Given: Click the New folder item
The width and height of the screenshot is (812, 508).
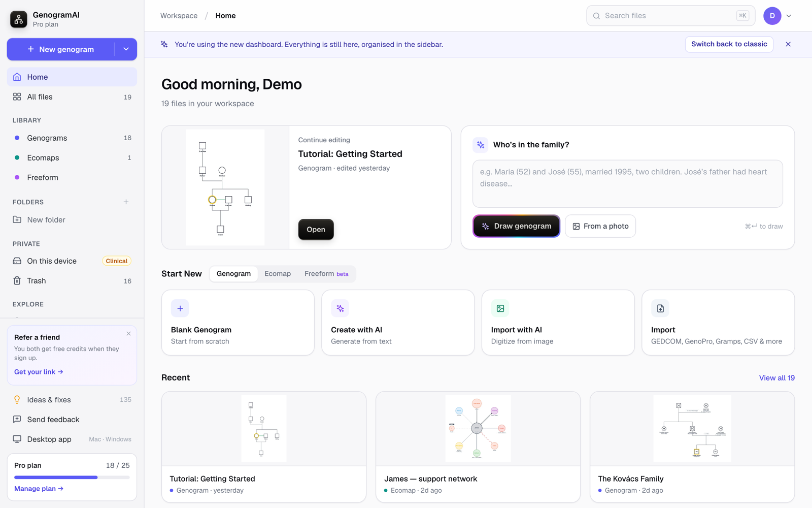Looking at the screenshot, I should point(72,220).
